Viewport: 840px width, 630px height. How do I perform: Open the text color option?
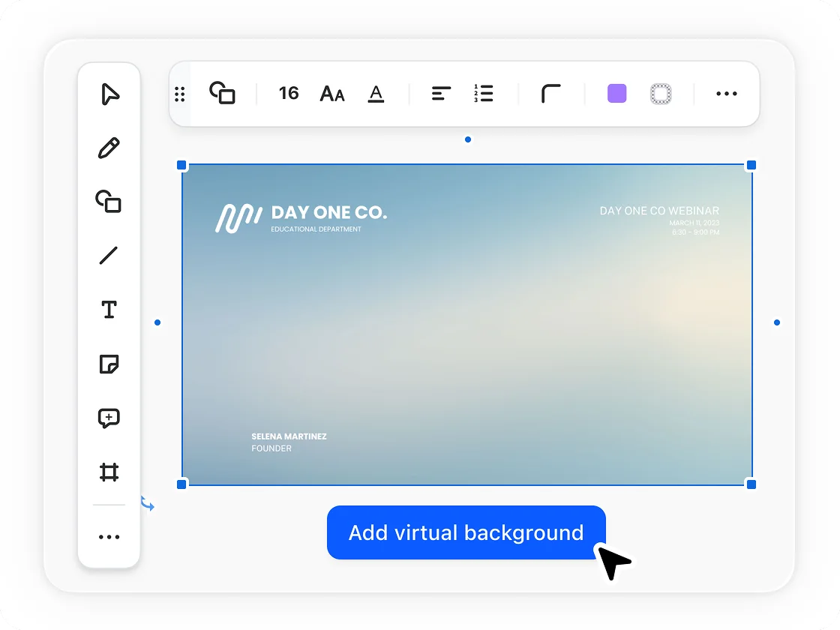376,94
